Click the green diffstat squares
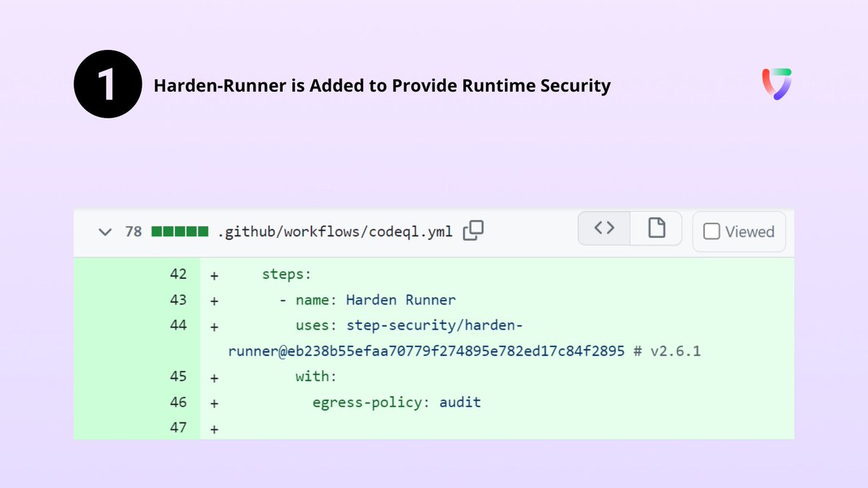This screenshot has width=868, height=488. pyautogui.click(x=181, y=232)
